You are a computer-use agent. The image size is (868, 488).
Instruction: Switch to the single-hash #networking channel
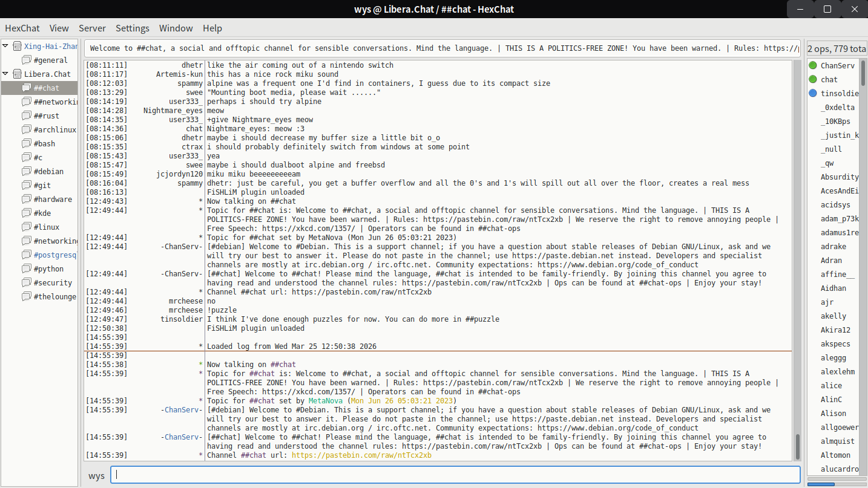[56, 241]
